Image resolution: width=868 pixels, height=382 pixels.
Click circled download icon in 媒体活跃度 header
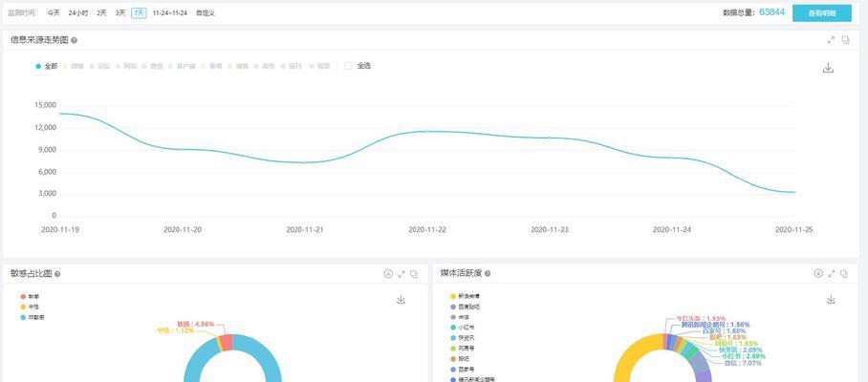coord(818,273)
